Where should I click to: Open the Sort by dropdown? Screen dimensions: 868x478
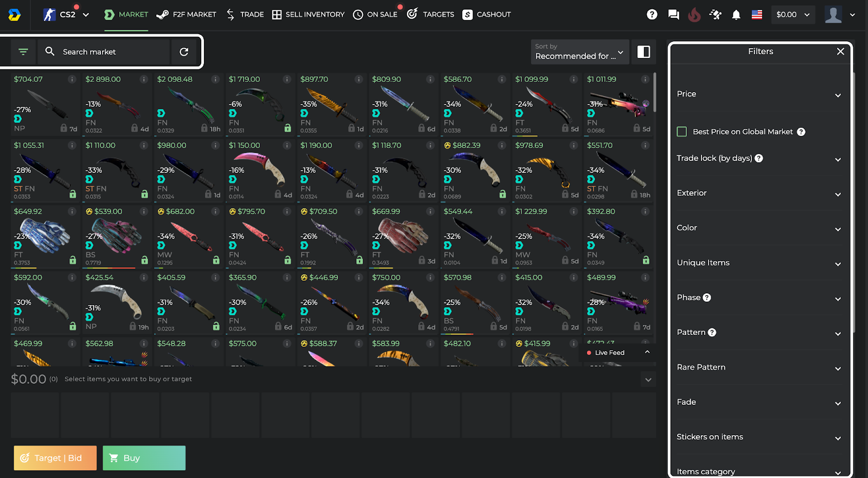click(x=580, y=51)
